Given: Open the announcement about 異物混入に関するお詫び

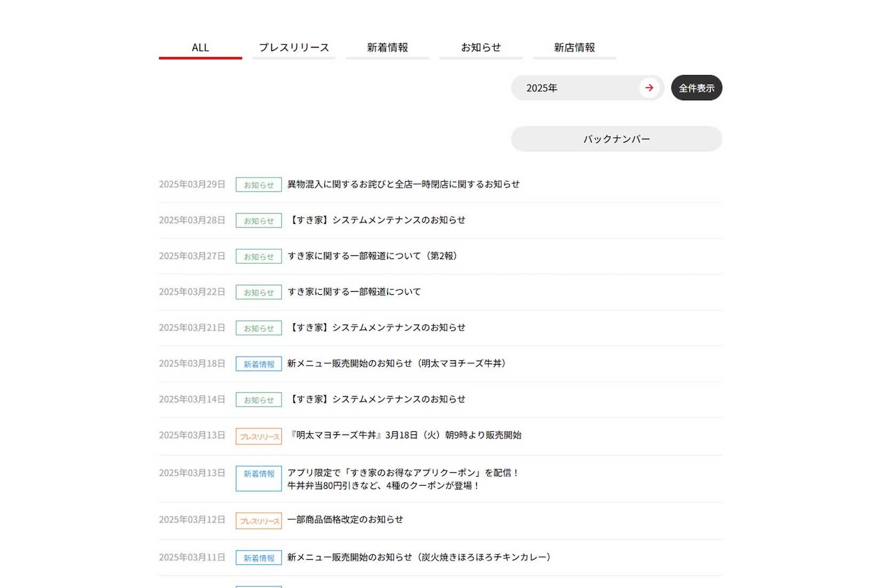Looking at the screenshot, I should tap(403, 184).
